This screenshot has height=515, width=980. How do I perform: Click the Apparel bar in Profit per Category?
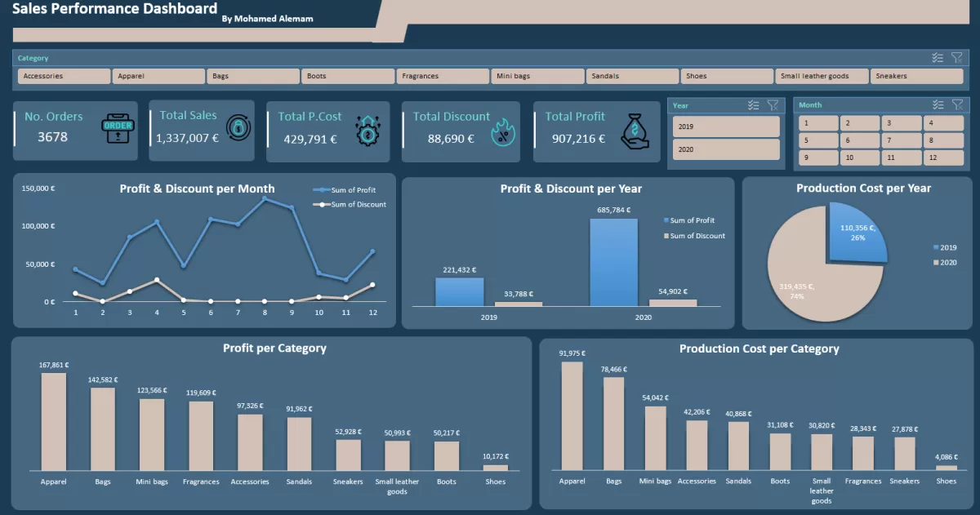(54, 421)
